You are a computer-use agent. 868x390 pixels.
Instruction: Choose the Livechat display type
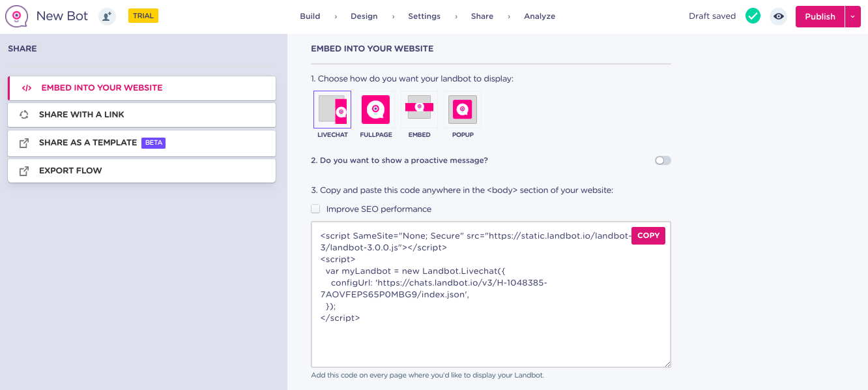332,110
